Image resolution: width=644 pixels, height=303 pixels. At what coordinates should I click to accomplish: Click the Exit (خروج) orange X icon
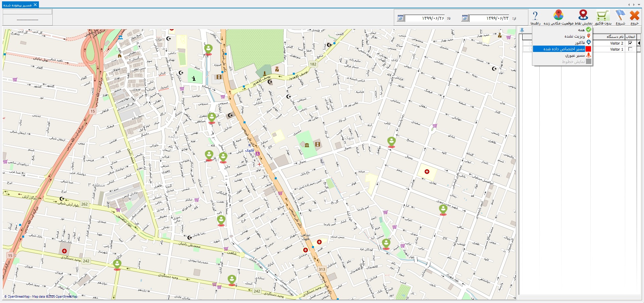tap(634, 15)
